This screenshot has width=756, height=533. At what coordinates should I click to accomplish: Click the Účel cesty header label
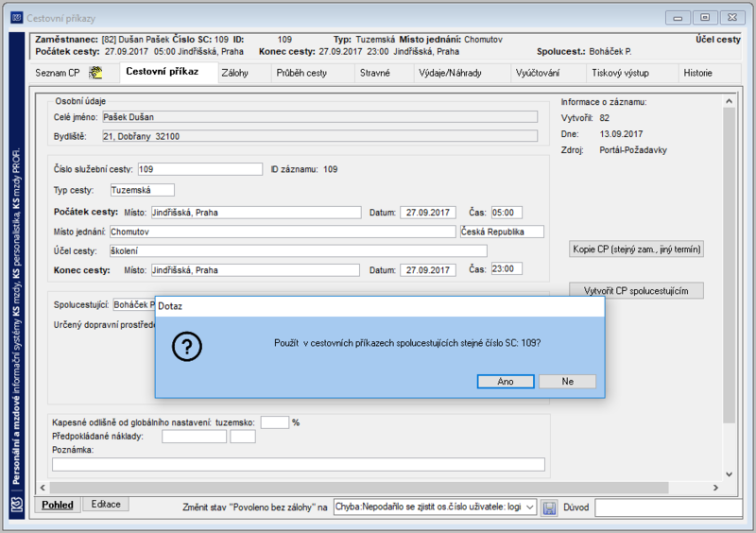(x=717, y=40)
